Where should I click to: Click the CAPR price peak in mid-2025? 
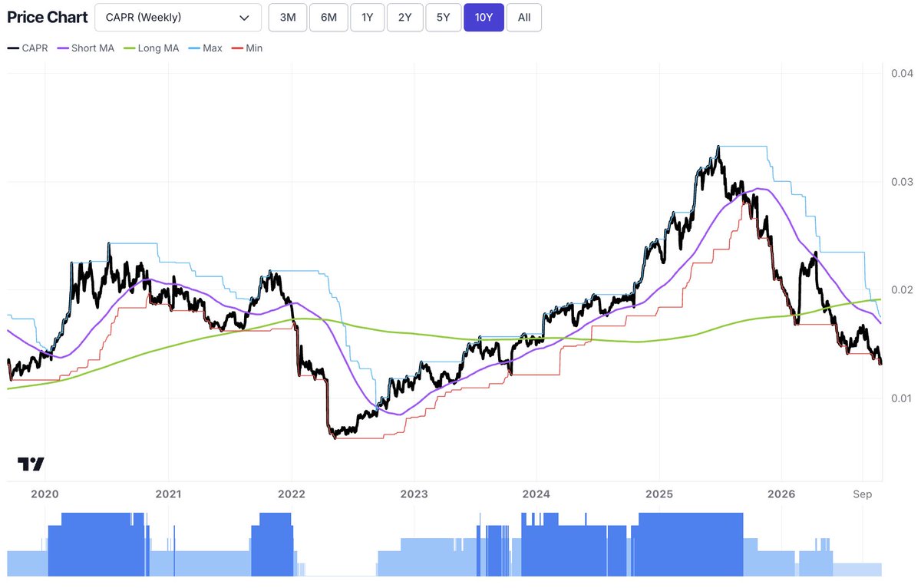pos(718,147)
